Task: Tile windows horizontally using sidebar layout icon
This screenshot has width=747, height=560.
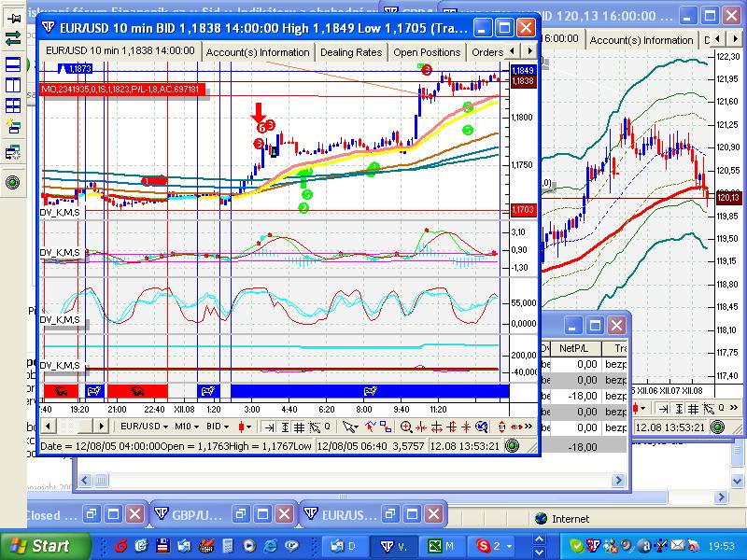Action: click(x=13, y=63)
